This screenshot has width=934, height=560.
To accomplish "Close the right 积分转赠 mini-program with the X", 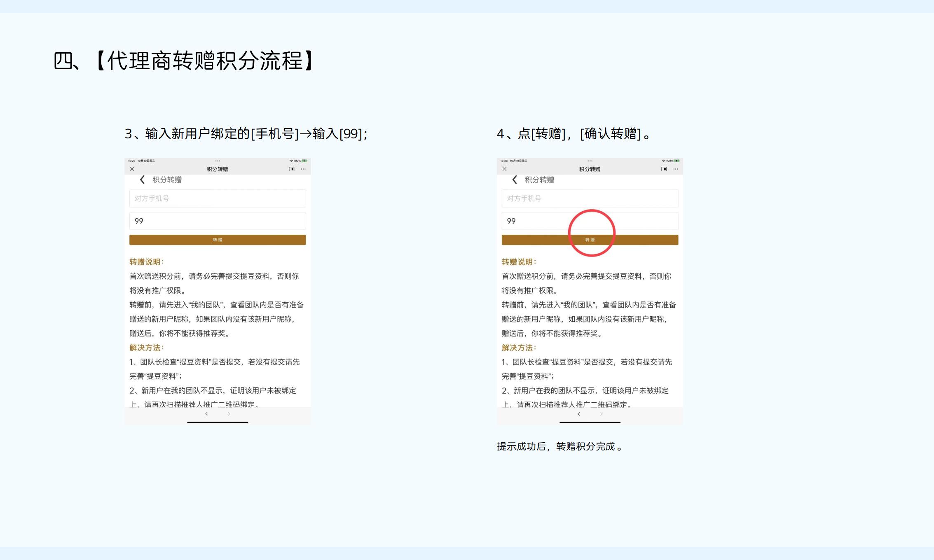I will 504,169.
